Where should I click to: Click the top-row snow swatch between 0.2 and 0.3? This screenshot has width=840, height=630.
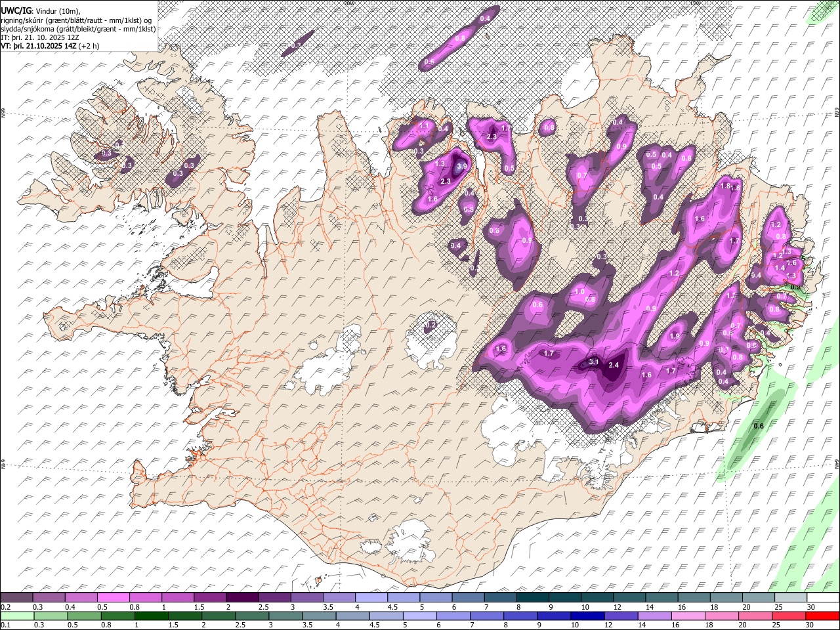click(x=17, y=598)
